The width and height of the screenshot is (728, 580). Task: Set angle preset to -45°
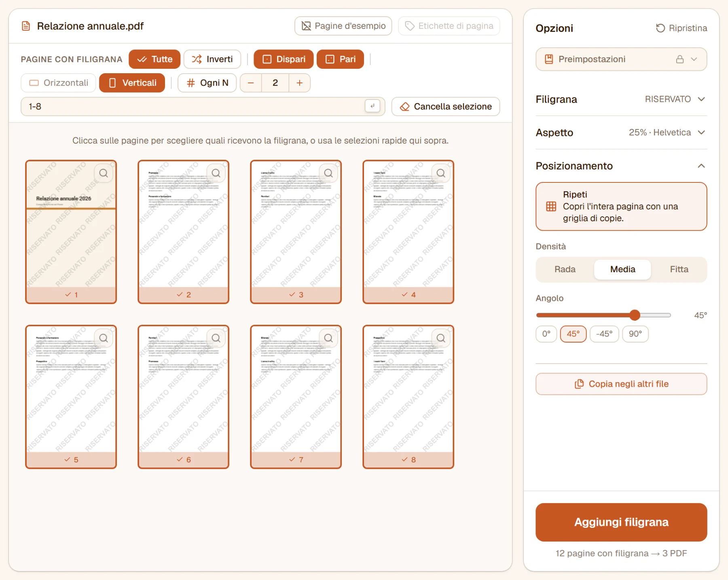pos(604,334)
